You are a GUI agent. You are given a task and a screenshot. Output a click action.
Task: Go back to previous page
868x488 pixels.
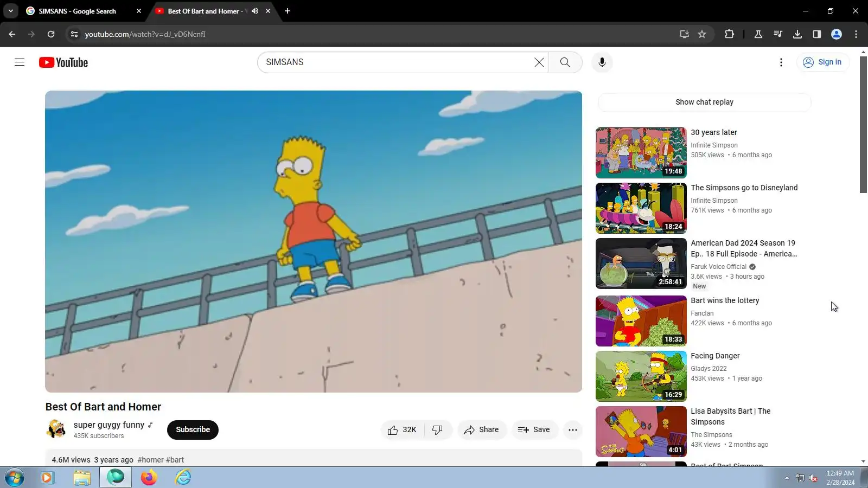(12, 34)
